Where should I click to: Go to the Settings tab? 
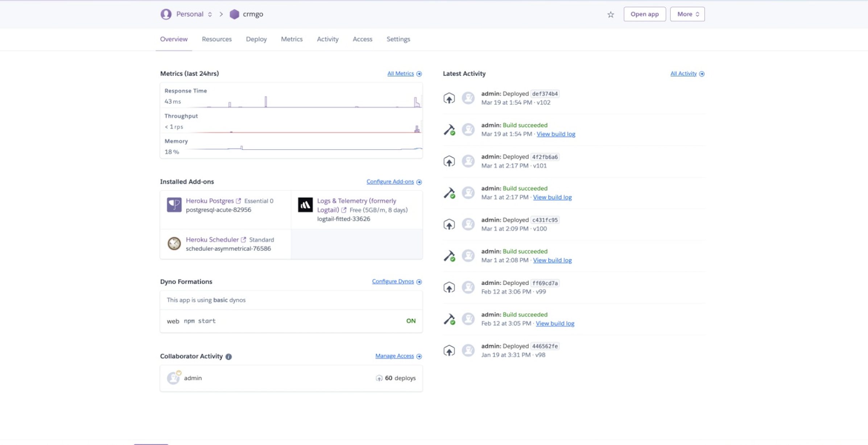398,39
